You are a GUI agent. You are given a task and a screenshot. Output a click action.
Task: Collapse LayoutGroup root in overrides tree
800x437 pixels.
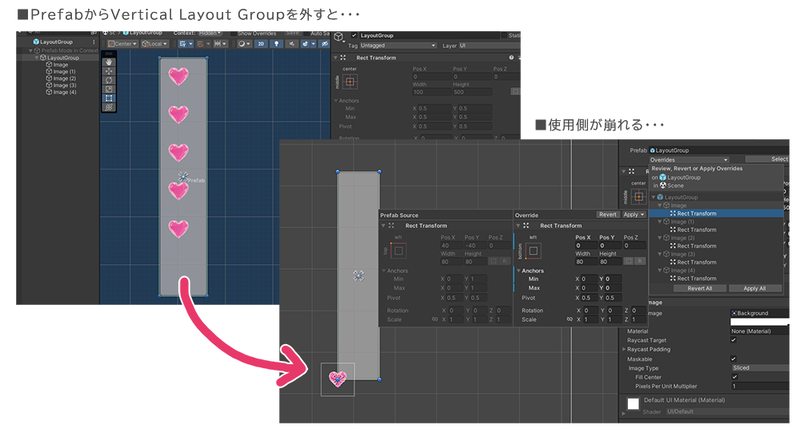(654, 197)
